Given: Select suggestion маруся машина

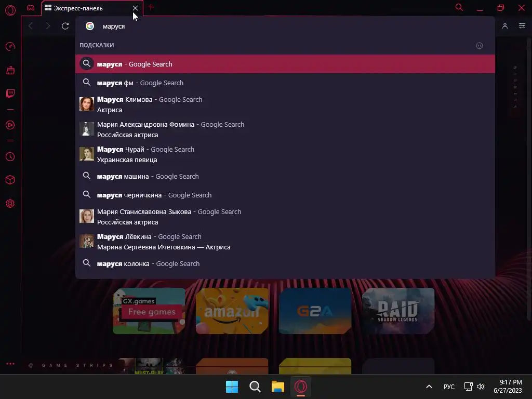Looking at the screenshot, I should [x=285, y=177].
